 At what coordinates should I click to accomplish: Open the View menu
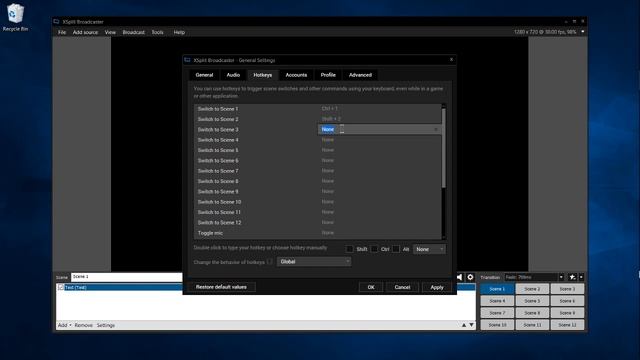click(x=110, y=32)
